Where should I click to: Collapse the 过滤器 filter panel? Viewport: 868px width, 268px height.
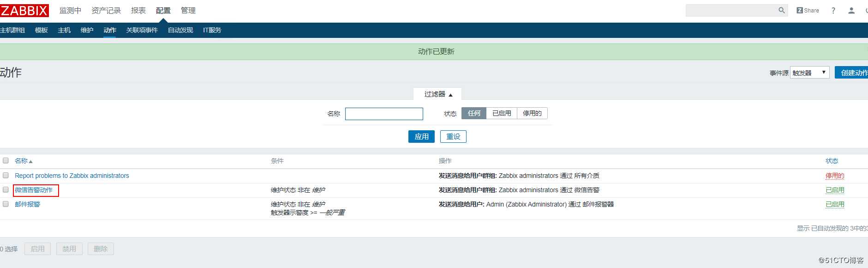click(x=437, y=94)
